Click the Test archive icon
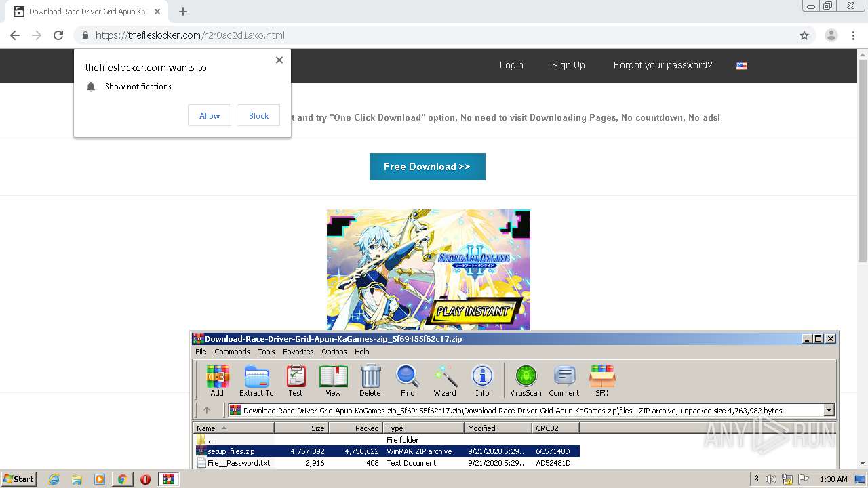The height and width of the screenshot is (488, 868). tap(296, 380)
